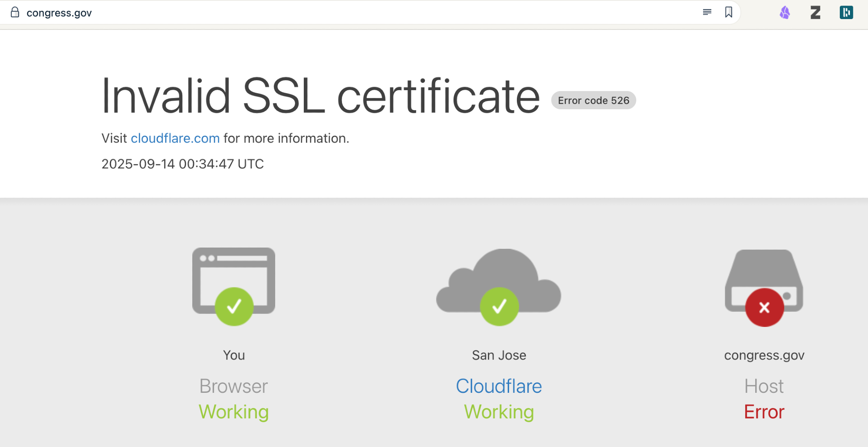Click green checkmark on the cloud icon
Viewport: 868px width, 447px height.
pos(499,307)
